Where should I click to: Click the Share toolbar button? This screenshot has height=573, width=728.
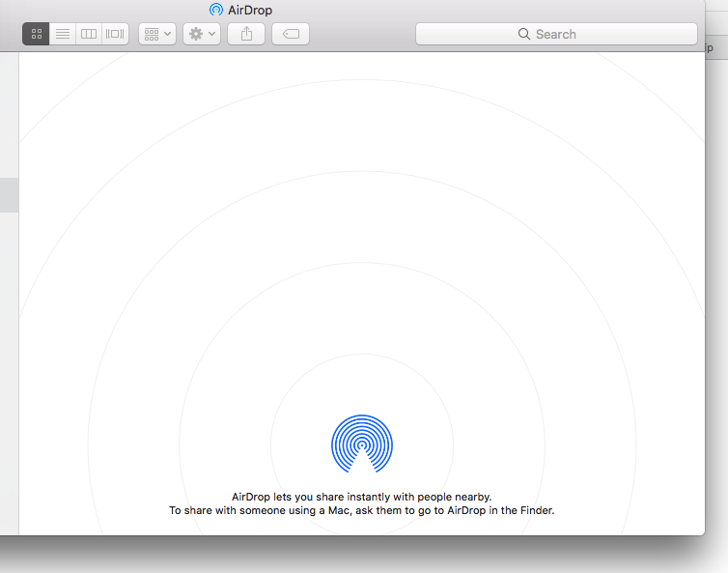[x=246, y=34]
